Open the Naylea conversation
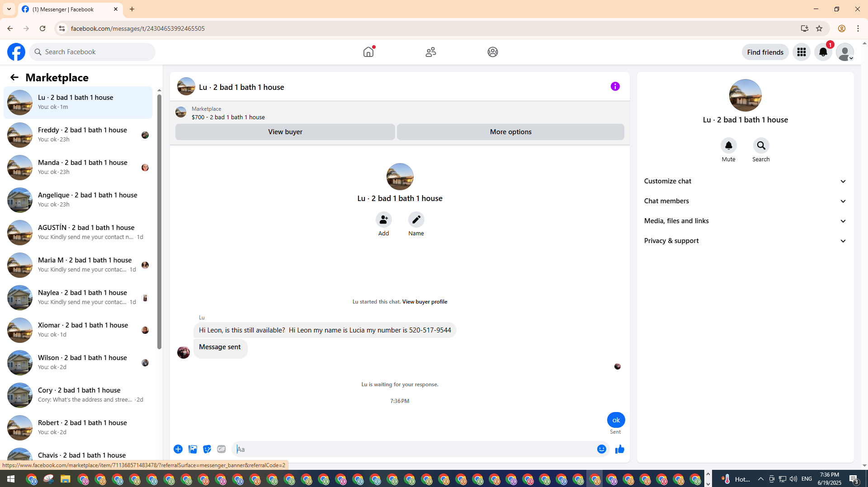Screen dimensions: 868x487 (78, 297)
